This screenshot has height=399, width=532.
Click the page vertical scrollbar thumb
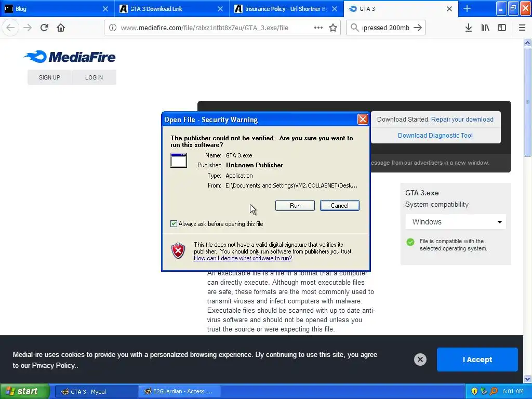(x=527, y=102)
